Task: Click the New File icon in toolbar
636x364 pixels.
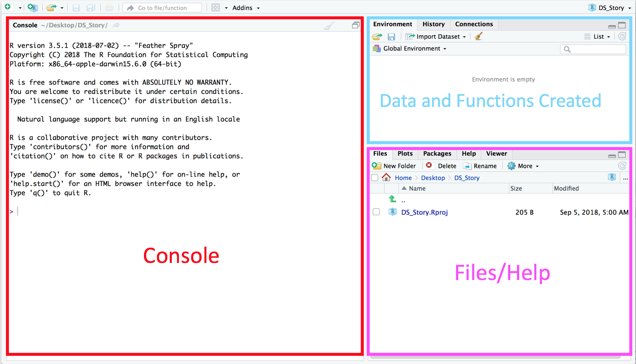Action: (x=8, y=7)
